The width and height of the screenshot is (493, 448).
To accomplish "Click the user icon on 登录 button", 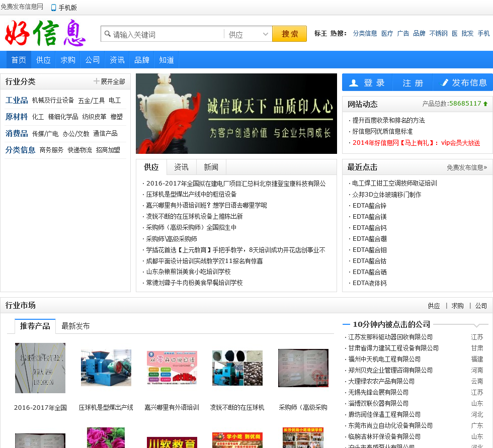I will (354, 82).
